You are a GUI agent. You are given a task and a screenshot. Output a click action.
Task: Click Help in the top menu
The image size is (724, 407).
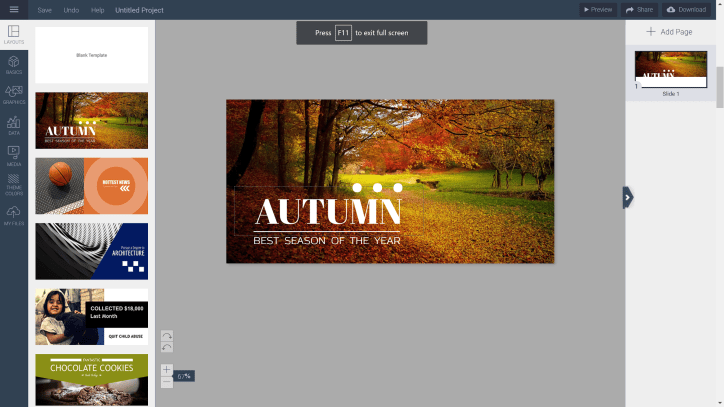pyautogui.click(x=97, y=9)
